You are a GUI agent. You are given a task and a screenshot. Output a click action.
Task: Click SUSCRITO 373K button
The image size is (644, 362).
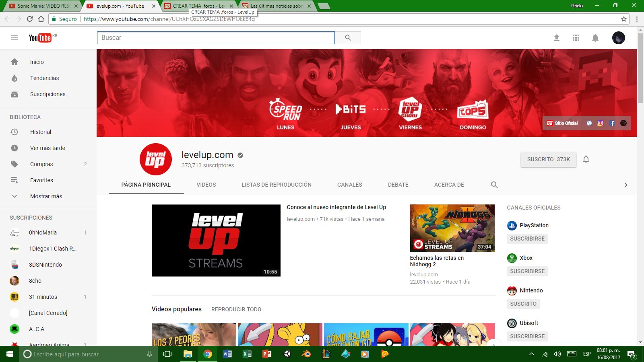549,159
